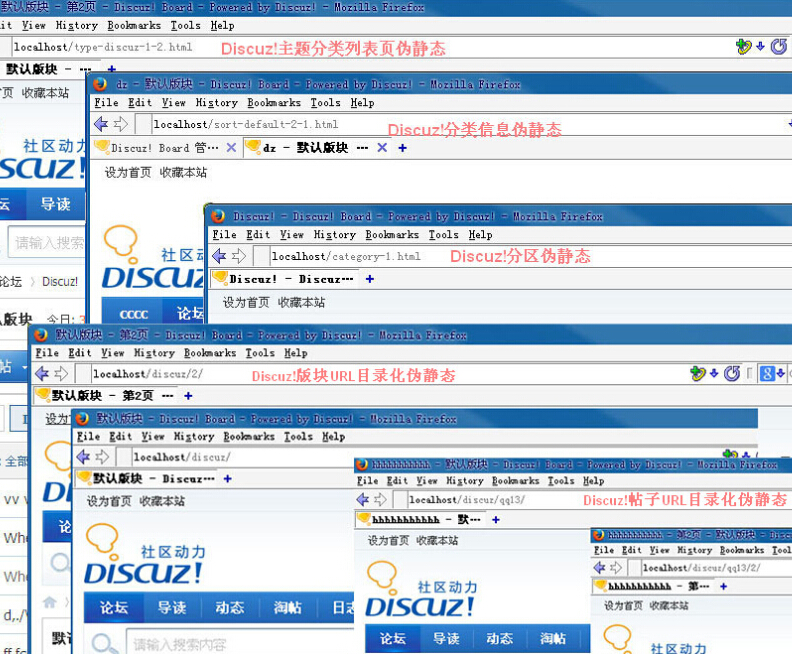Viewport: 792px width, 654px height.
Task: Open Bookmarks menu in window with type-discuz URL
Action: (x=134, y=25)
